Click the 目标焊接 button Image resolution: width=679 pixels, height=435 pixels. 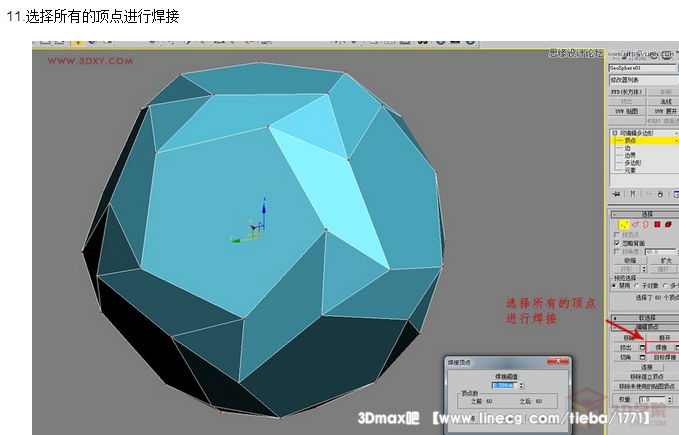tap(663, 356)
